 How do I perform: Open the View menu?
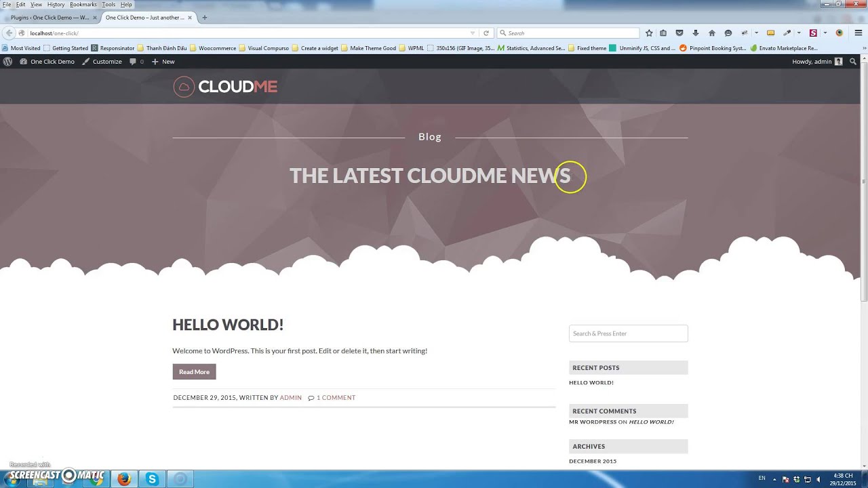coord(36,4)
